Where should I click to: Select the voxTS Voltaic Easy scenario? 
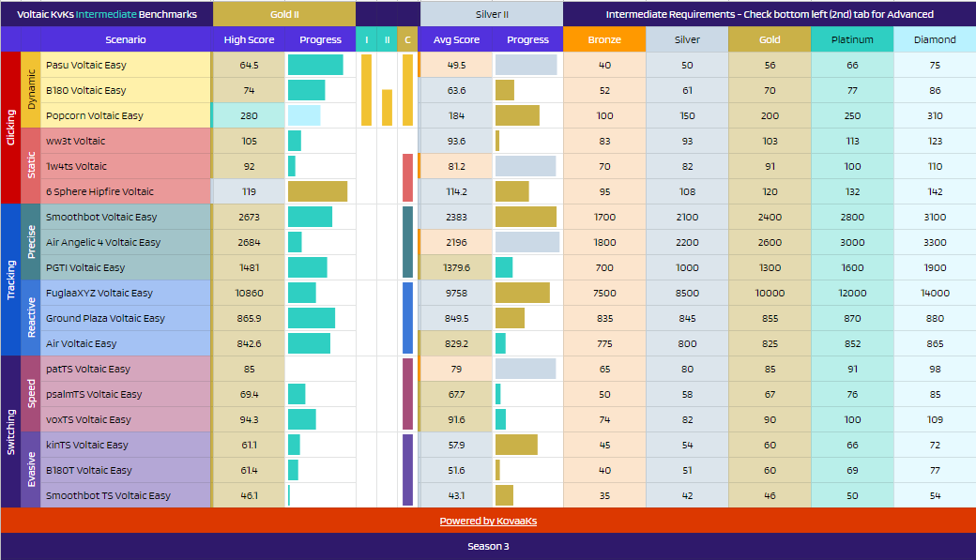(x=125, y=419)
